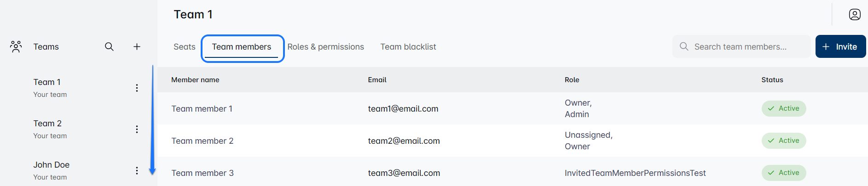Select the Team members tab
The width and height of the screenshot is (868, 186).
point(242,47)
